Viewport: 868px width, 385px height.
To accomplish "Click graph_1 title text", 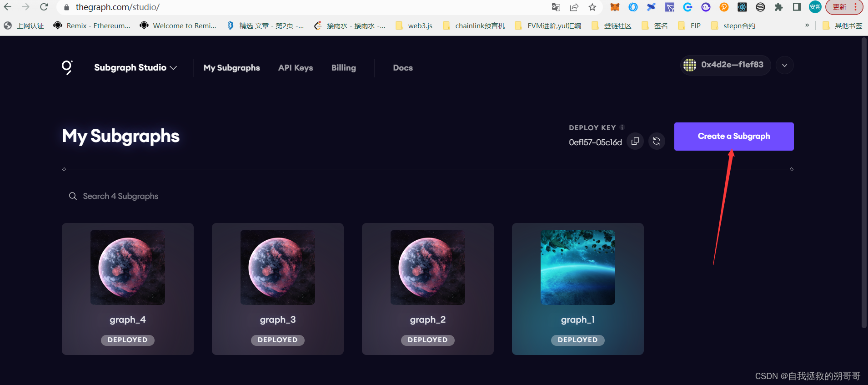I will tap(578, 319).
